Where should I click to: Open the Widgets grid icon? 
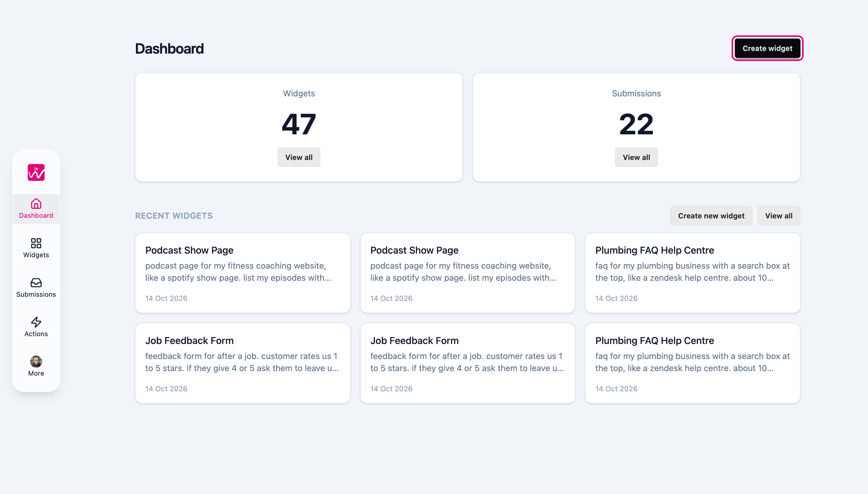point(36,243)
